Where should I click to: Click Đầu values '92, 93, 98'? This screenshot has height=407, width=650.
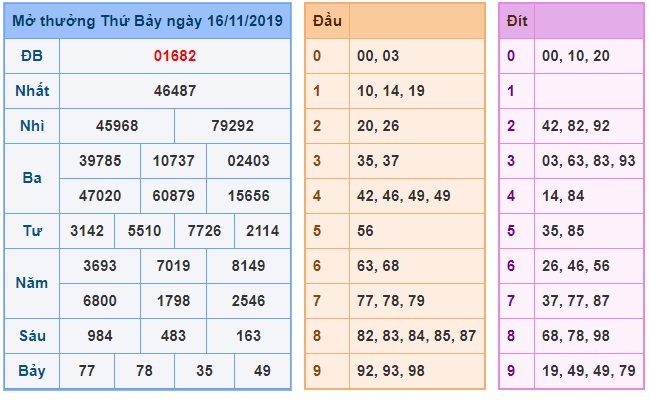[391, 371]
